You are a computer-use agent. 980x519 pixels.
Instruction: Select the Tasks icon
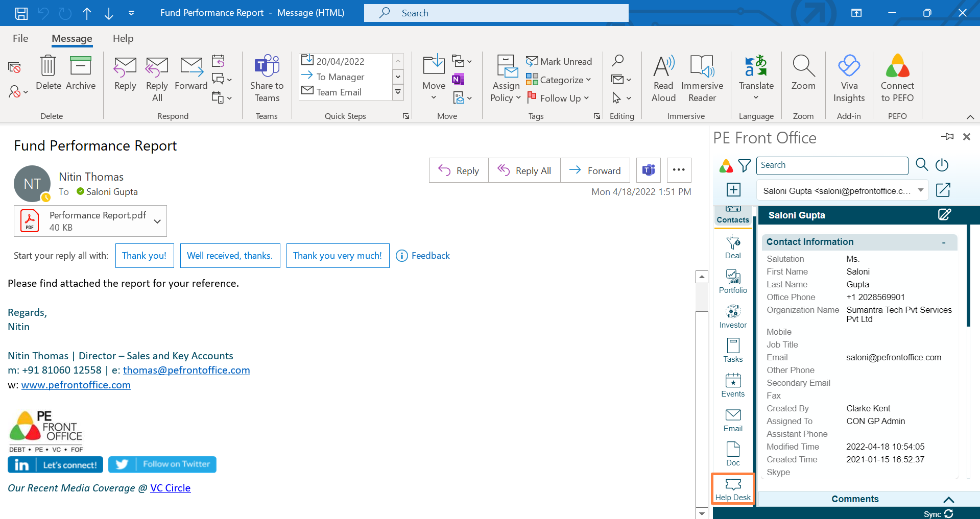tap(732, 350)
